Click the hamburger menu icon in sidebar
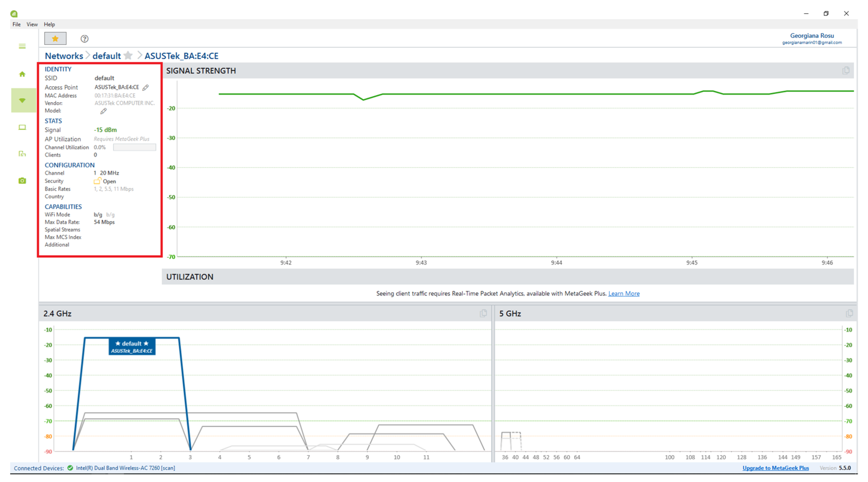Image resolution: width=868 pixels, height=482 pixels. point(22,46)
